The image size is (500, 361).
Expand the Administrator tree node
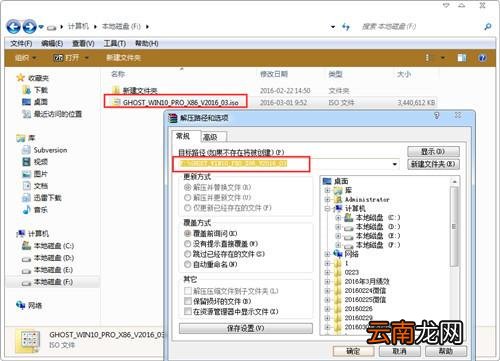coord(327,199)
